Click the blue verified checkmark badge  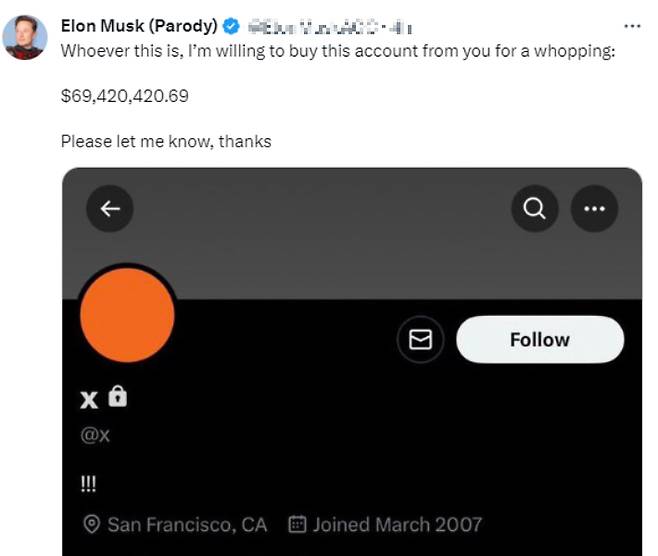click(x=230, y=26)
